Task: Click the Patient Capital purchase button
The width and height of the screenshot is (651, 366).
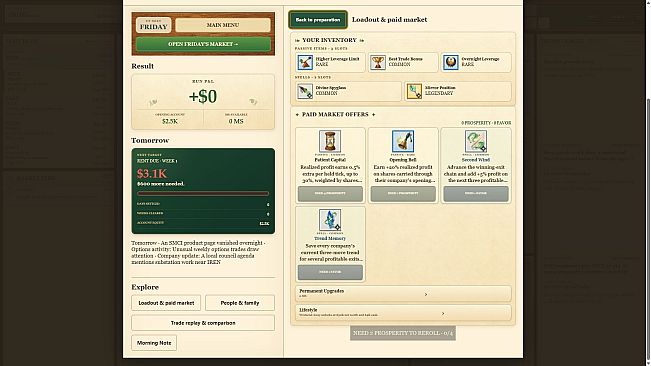Action: [330, 193]
